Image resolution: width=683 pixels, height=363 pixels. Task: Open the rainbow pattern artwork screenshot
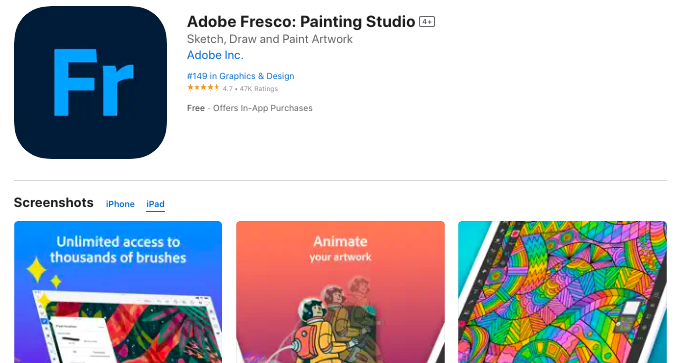tap(562, 292)
